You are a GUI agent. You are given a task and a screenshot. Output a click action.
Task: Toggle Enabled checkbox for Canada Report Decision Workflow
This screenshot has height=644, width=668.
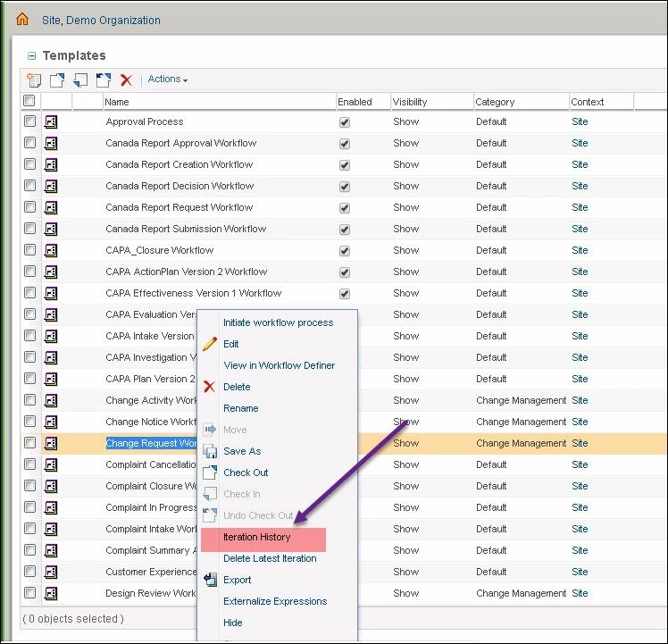point(345,187)
